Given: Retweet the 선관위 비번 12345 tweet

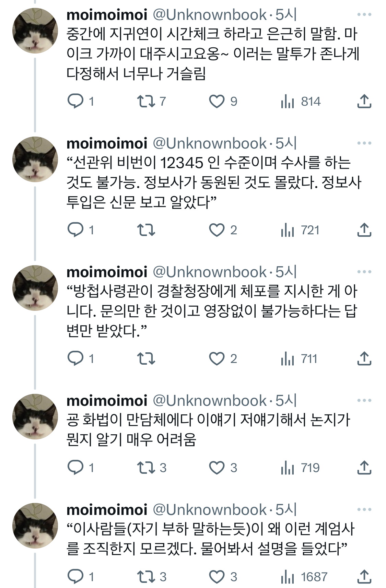Looking at the screenshot, I should pos(146,230).
